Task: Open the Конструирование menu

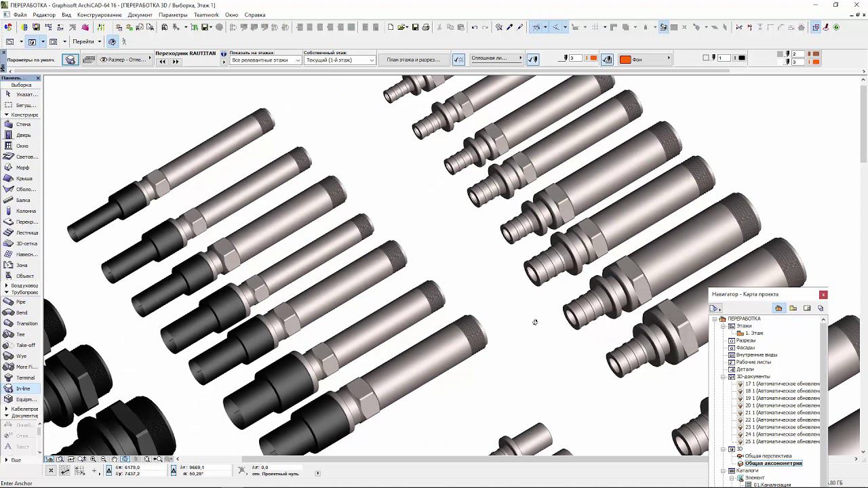Action: coord(100,15)
